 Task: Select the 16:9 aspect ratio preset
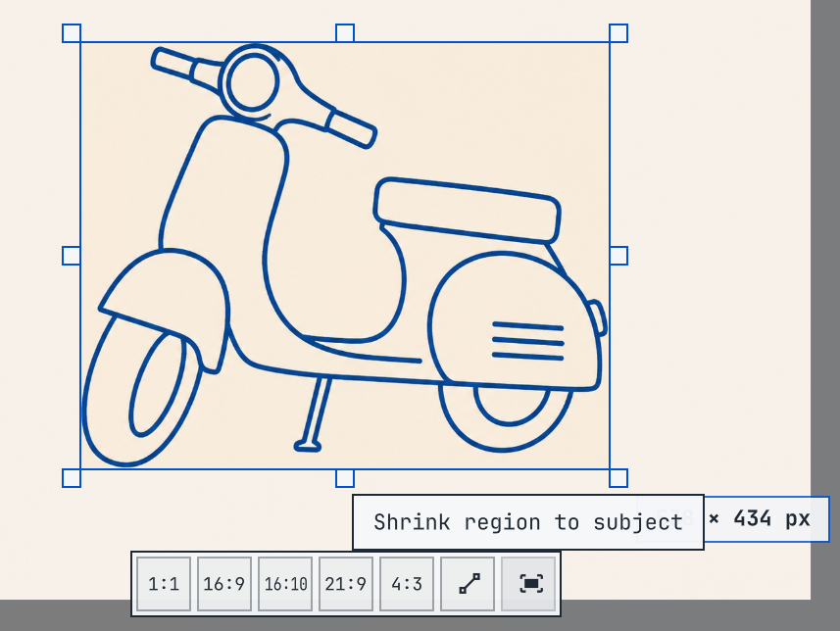(223, 584)
